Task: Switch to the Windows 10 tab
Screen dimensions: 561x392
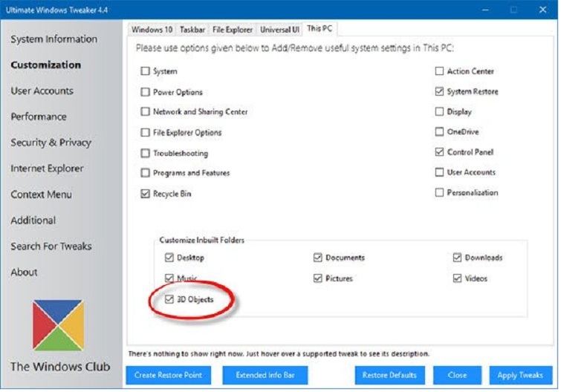Action: (152, 30)
